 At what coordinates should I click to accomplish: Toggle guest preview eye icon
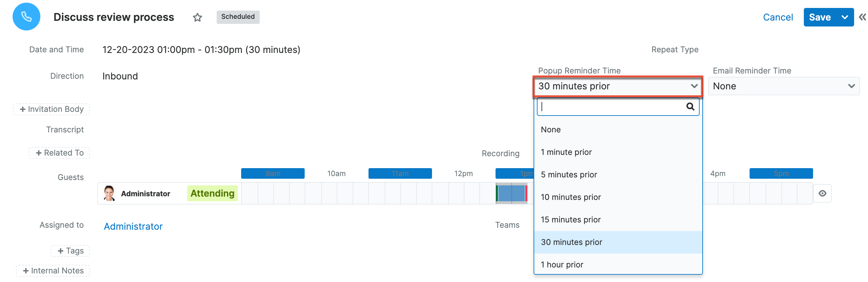coord(822,193)
